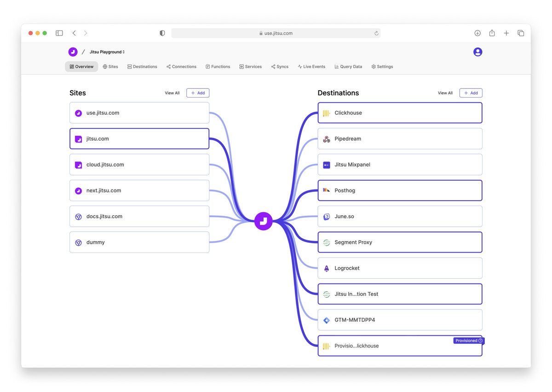Screen dimensions: 552x392
Task: Click the Segment Proxy icon
Action: pos(326,242)
